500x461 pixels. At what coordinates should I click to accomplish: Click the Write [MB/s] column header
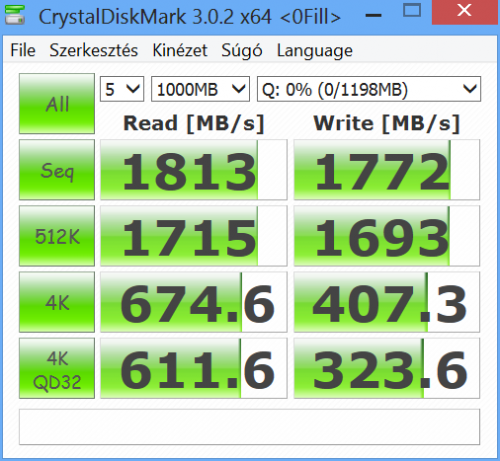[x=387, y=124]
